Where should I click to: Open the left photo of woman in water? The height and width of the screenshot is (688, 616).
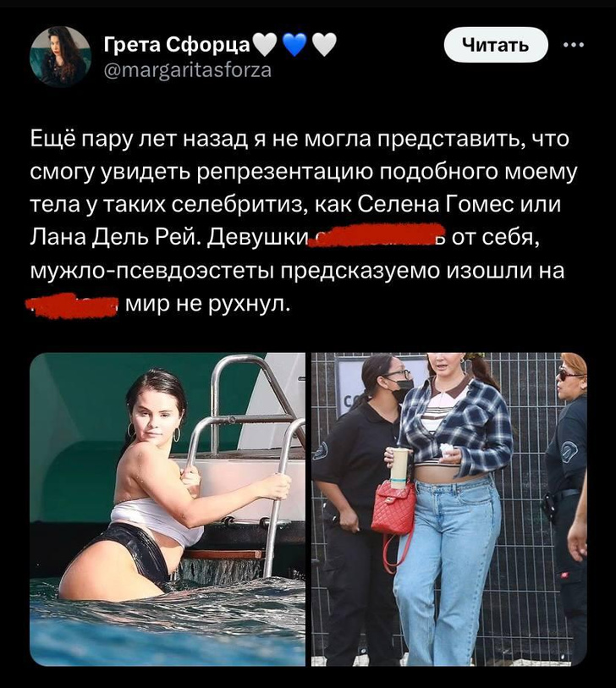168,509
